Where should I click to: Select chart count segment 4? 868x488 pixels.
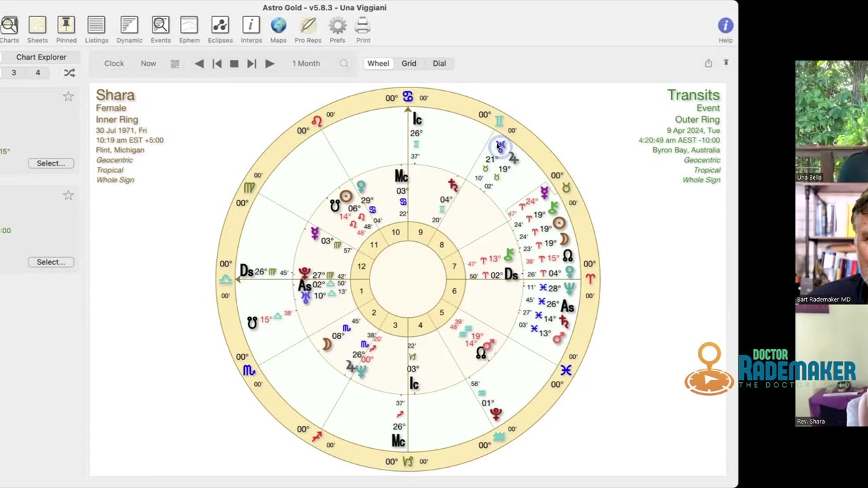click(x=37, y=73)
